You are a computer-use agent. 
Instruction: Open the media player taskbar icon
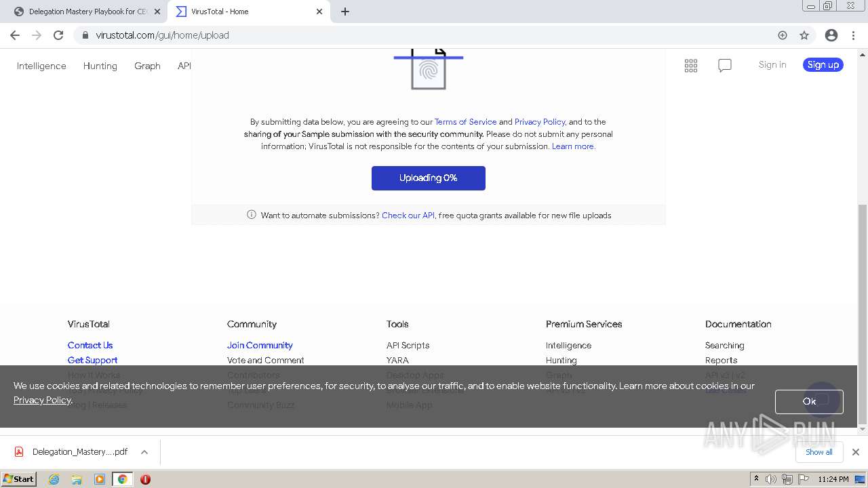click(x=100, y=479)
